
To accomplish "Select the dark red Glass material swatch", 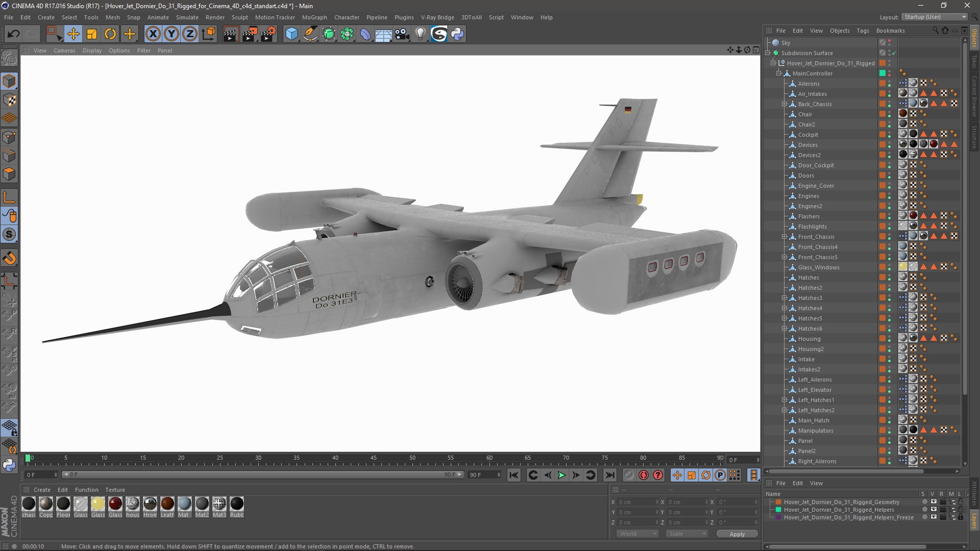I will click(x=115, y=504).
